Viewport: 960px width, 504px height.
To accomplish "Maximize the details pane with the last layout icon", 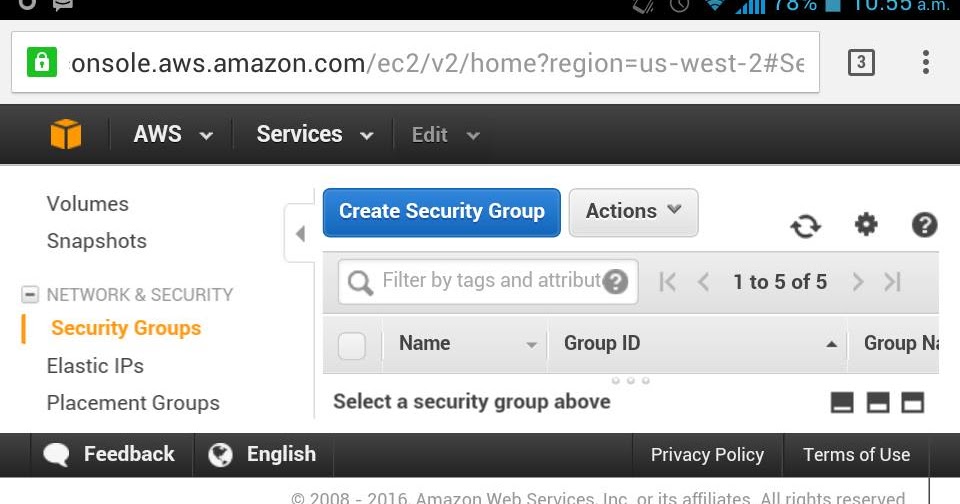I will (912, 402).
